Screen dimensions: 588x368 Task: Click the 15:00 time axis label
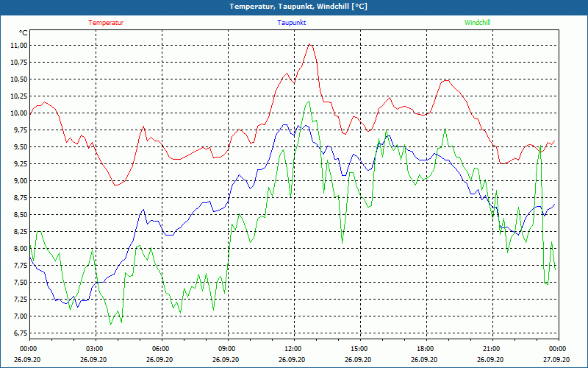click(360, 349)
